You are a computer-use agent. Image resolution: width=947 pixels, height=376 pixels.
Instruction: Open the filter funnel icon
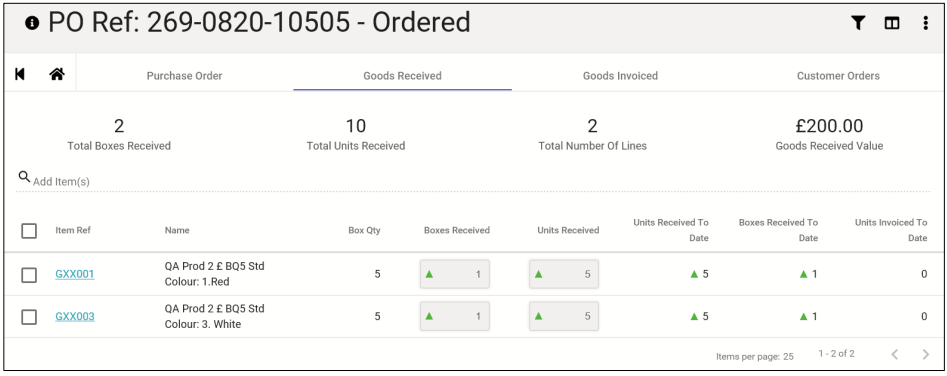click(x=858, y=23)
